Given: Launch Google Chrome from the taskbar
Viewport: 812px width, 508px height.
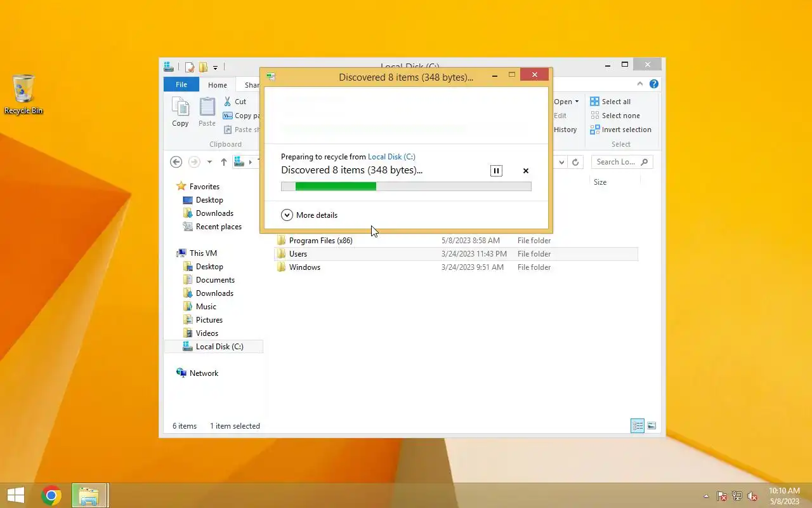Looking at the screenshot, I should click(51, 495).
